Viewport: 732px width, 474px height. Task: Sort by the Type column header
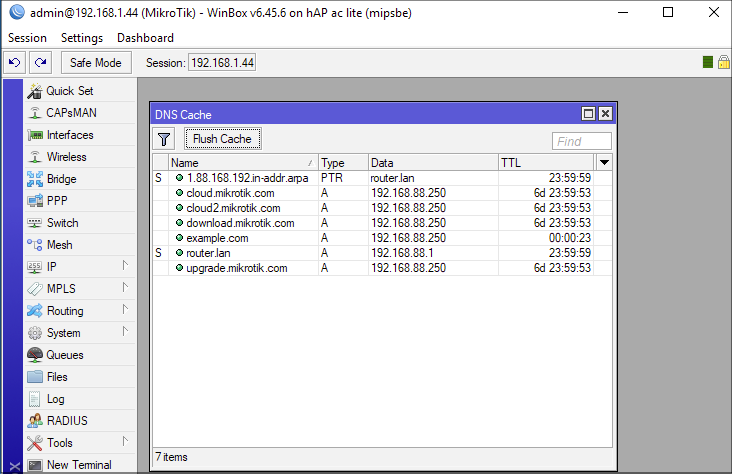(x=343, y=163)
